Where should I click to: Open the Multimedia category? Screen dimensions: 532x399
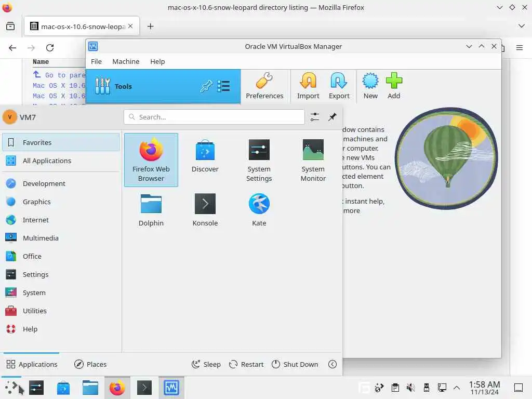pyautogui.click(x=61, y=238)
